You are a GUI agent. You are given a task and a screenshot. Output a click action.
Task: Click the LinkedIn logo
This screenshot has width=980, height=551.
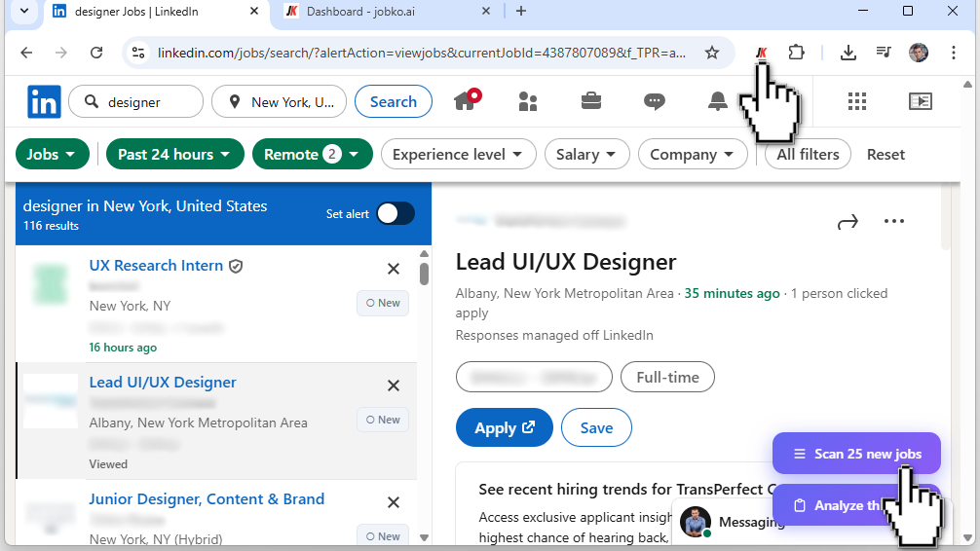click(44, 102)
